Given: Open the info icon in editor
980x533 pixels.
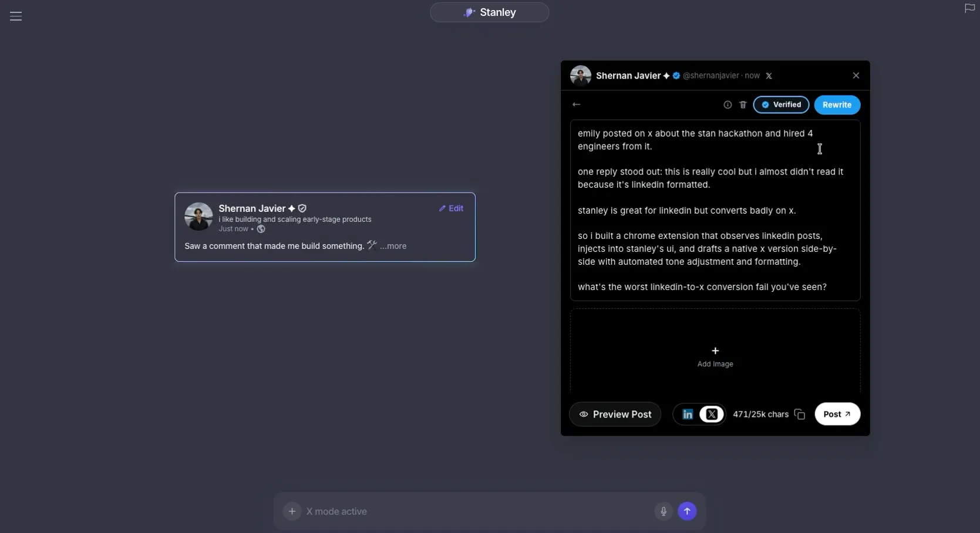Looking at the screenshot, I should [x=728, y=105].
